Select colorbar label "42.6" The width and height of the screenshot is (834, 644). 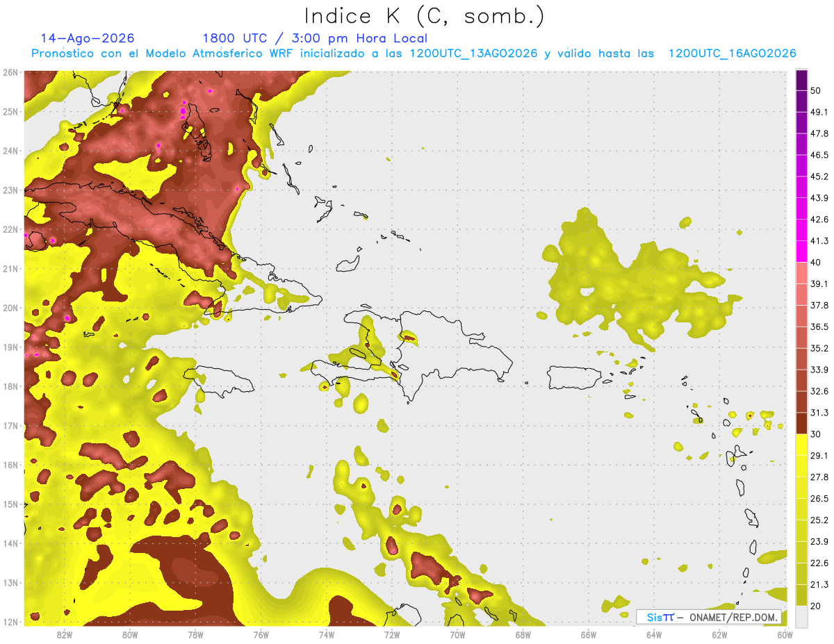819,220
